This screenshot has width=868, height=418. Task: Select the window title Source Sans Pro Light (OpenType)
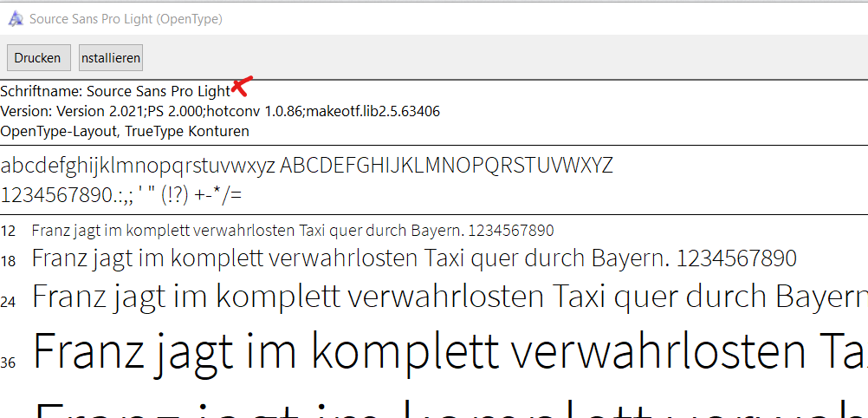click(126, 19)
